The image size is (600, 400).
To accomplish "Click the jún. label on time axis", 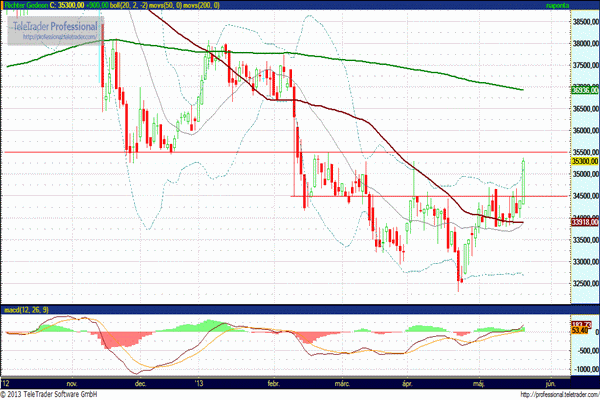I will tap(550, 384).
